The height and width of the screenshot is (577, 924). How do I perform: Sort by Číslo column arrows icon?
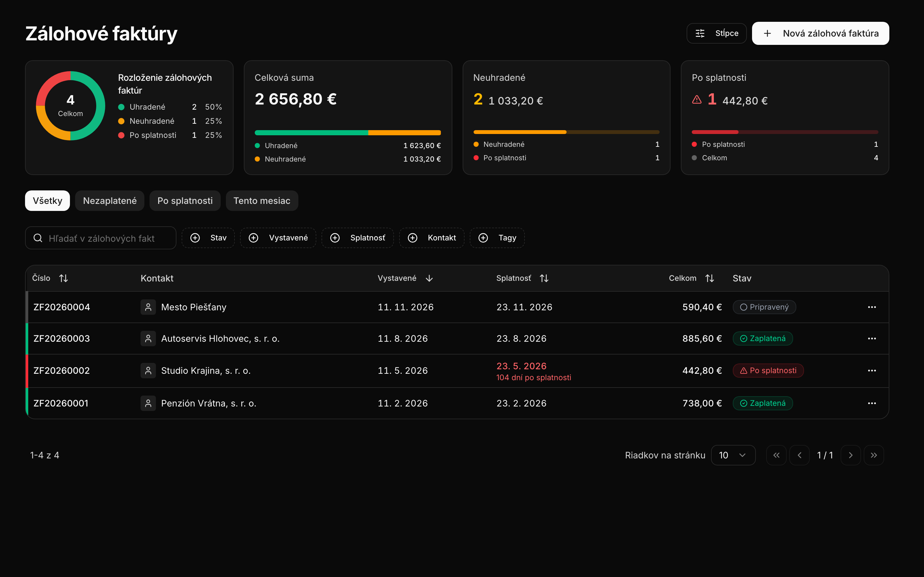coord(64,278)
